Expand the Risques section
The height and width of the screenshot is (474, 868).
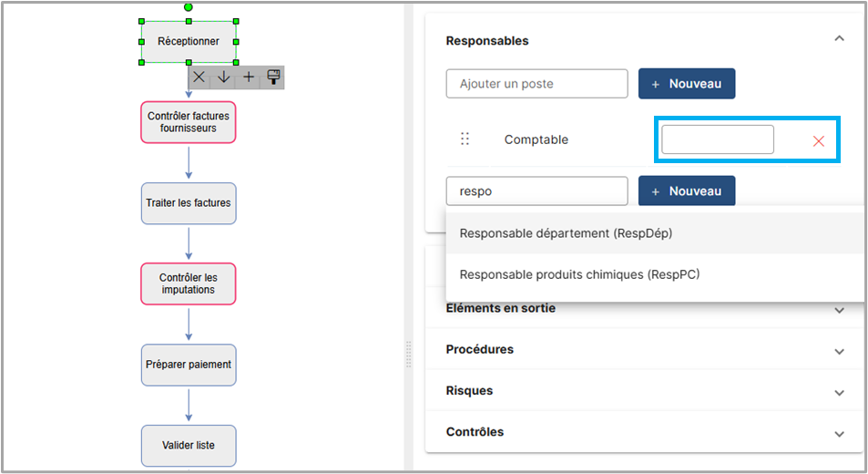tap(839, 391)
